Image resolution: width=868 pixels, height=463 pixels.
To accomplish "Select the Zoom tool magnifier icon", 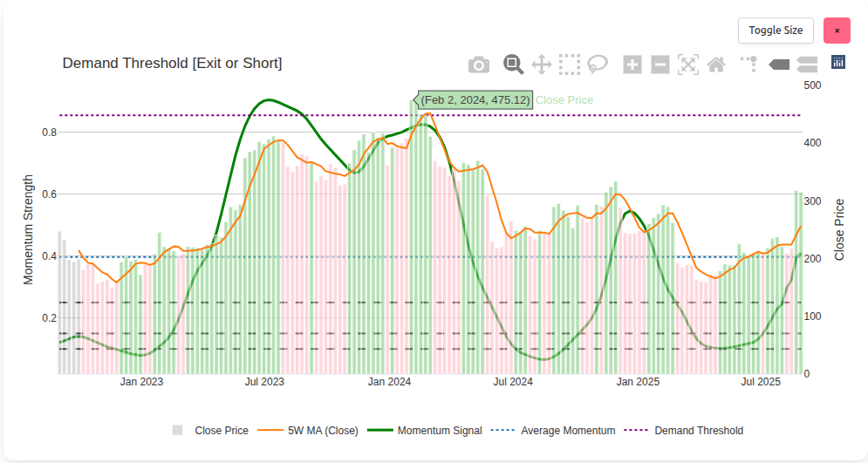I will pyautogui.click(x=513, y=65).
